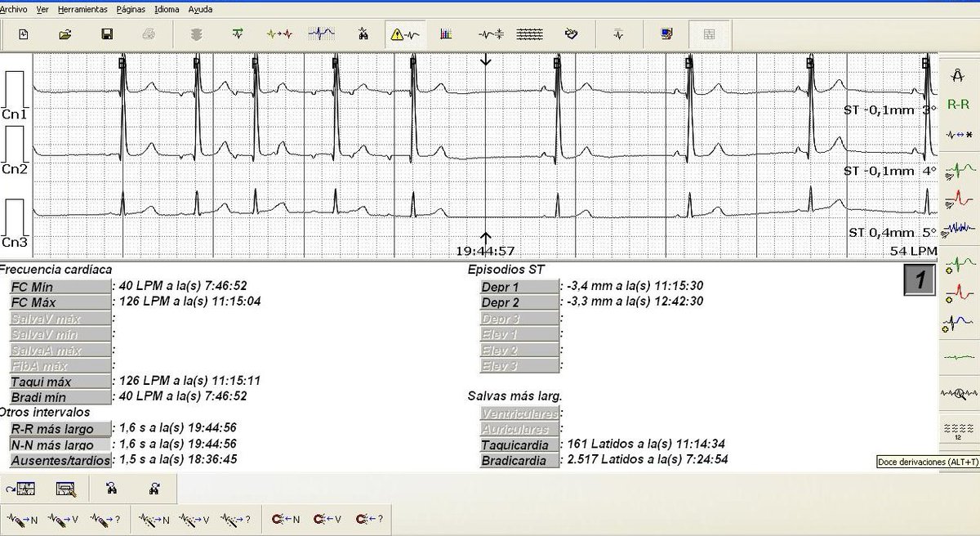This screenshot has height=536, width=980.
Task: Click the green ECG arrow toolbar icon
Action: click(238, 34)
